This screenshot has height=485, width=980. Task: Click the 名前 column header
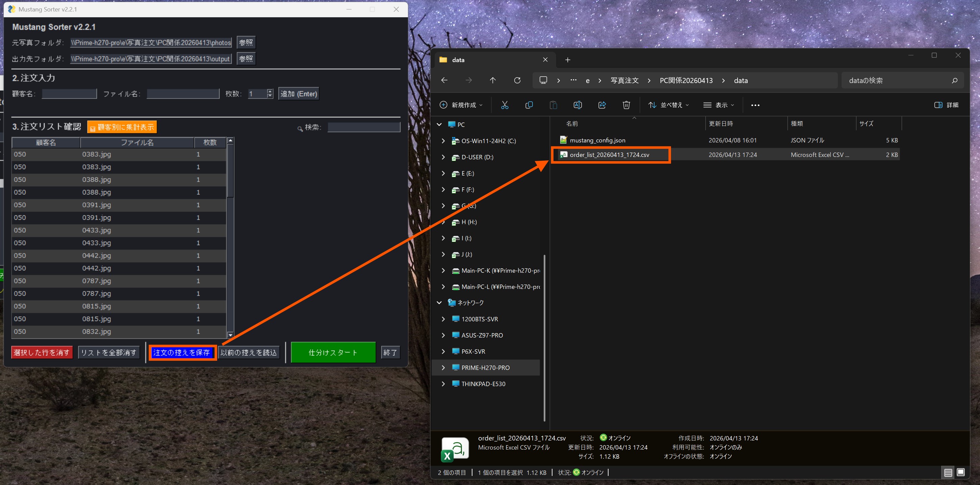tap(571, 124)
